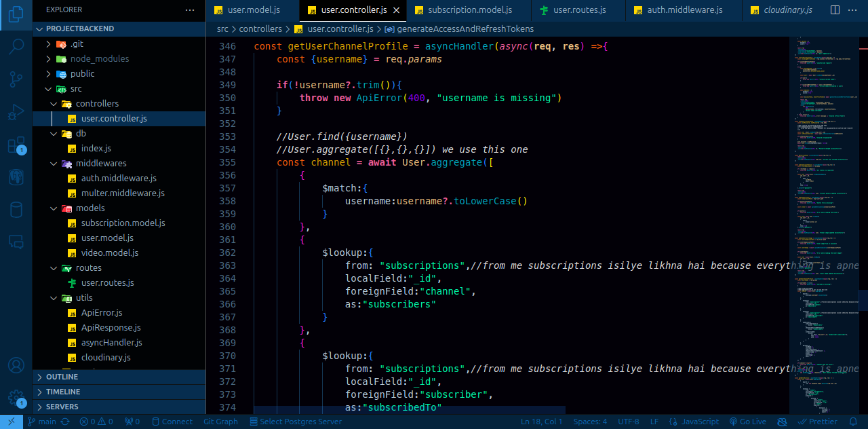Click the Prettier status item

(818, 422)
